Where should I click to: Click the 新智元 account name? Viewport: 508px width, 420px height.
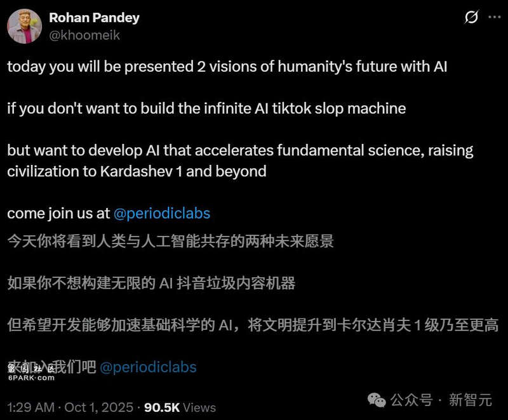point(470,400)
